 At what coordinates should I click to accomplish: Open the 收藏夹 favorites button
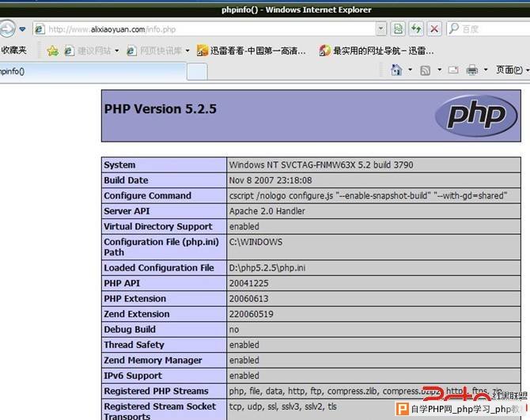click(x=13, y=51)
